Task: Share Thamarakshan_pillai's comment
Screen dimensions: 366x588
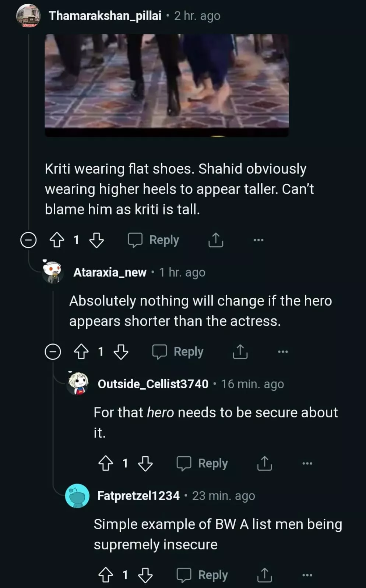Action: pyautogui.click(x=216, y=240)
